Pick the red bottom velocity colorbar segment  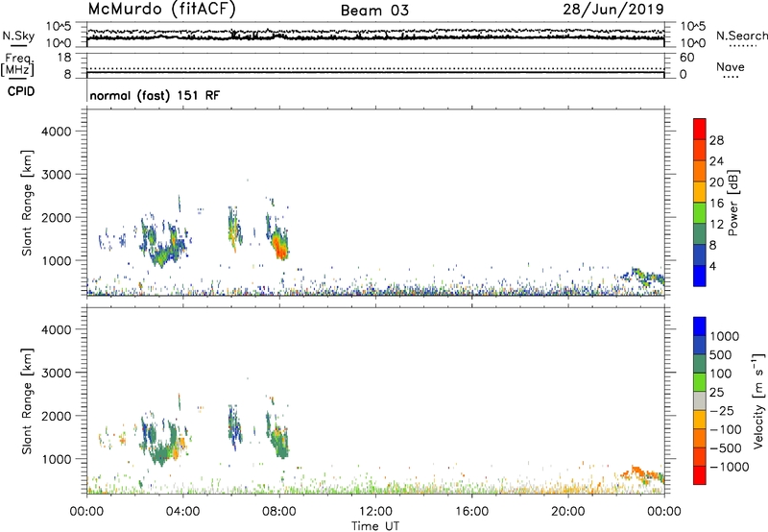700,475
